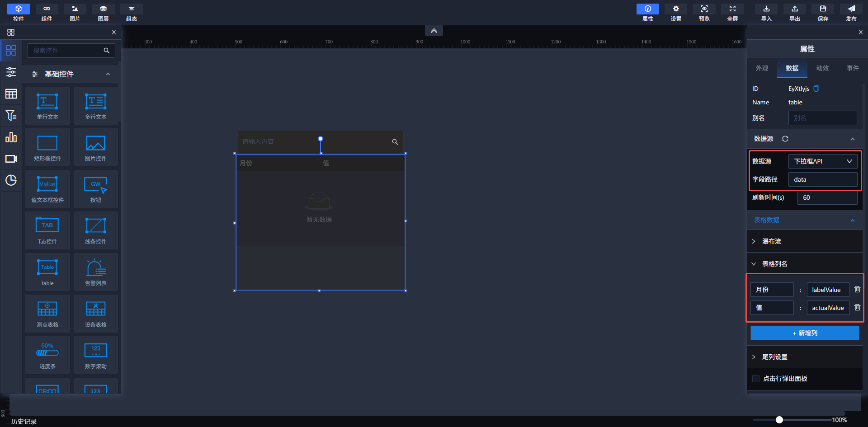Switch to the 外观 tab
The image size is (868, 427).
click(762, 68)
